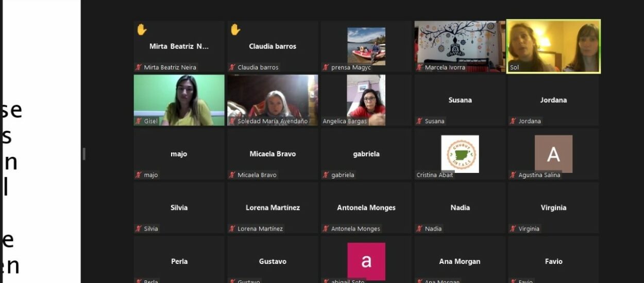This screenshot has width=644, height=283.
Task: Click the panel divider handle beside shared screen
Action: tap(83, 154)
